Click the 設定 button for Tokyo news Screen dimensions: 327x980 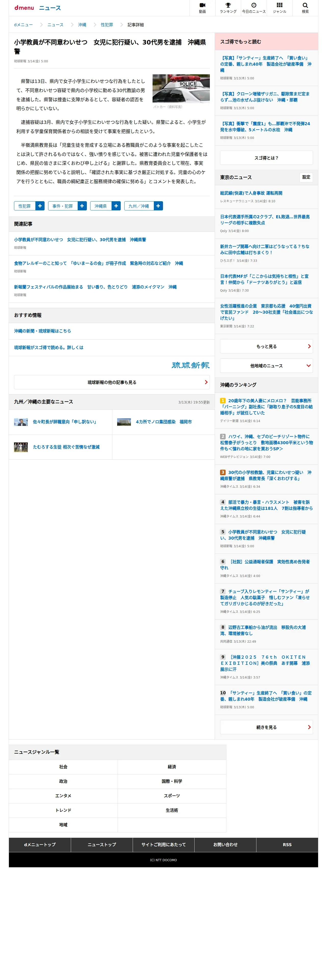point(306,177)
